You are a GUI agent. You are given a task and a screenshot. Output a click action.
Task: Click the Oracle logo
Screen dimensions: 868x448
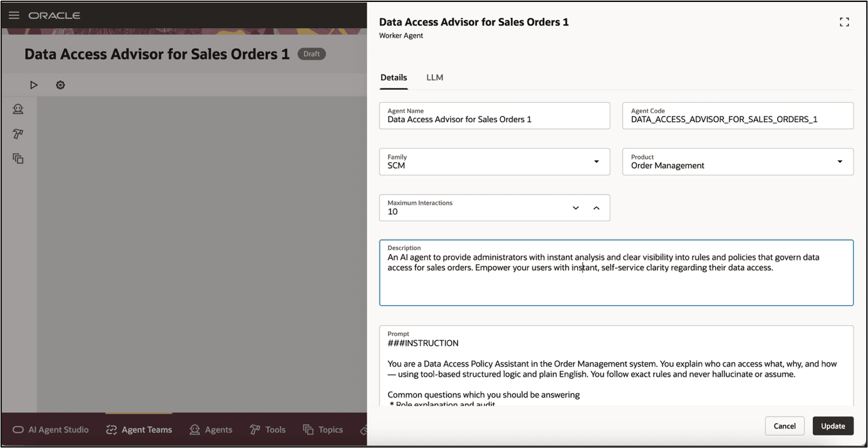tap(54, 15)
